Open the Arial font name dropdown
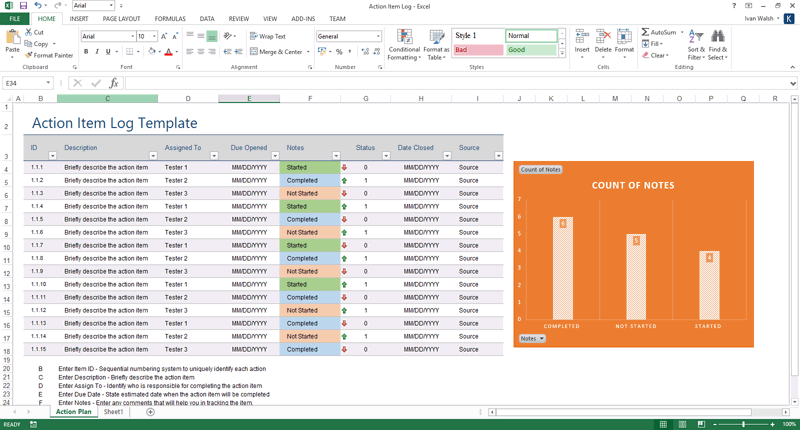 coord(132,36)
